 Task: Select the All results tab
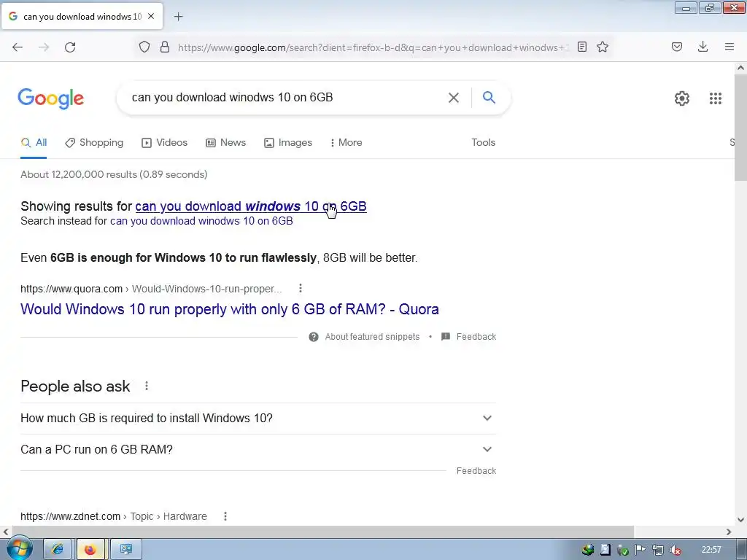click(x=34, y=142)
